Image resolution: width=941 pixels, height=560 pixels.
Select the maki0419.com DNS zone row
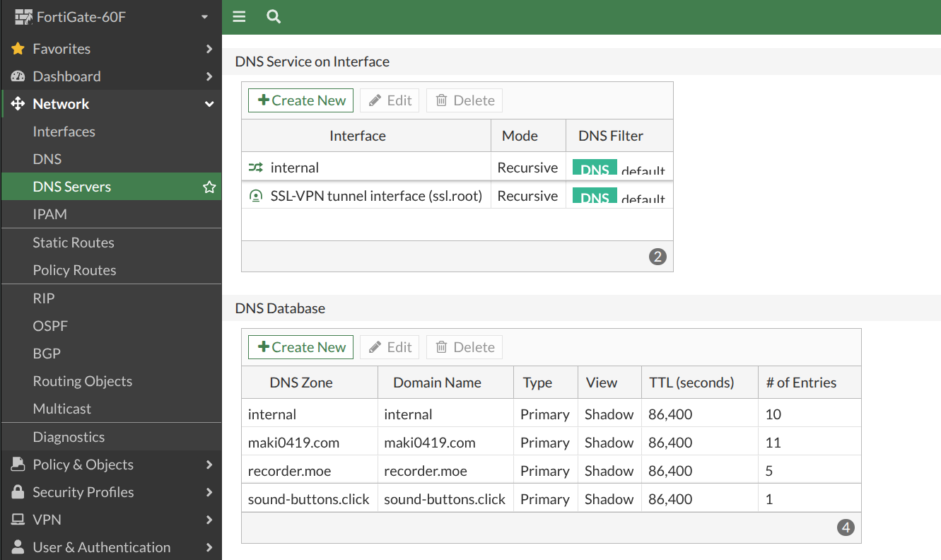click(x=293, y=443)
